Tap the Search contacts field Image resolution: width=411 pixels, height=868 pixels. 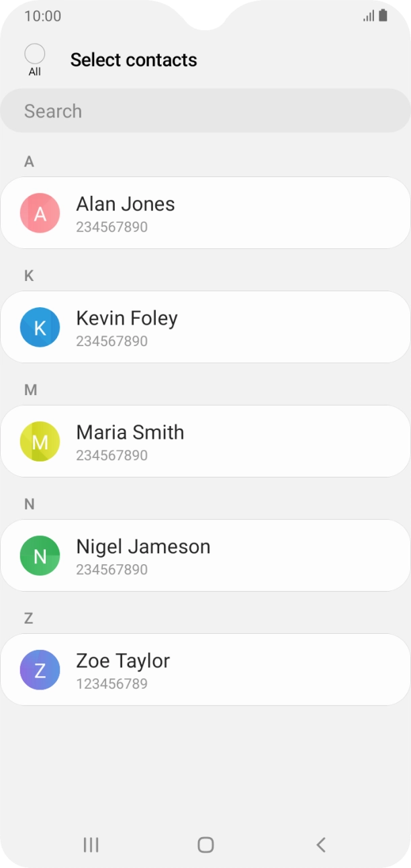click(x=205, y=111)
